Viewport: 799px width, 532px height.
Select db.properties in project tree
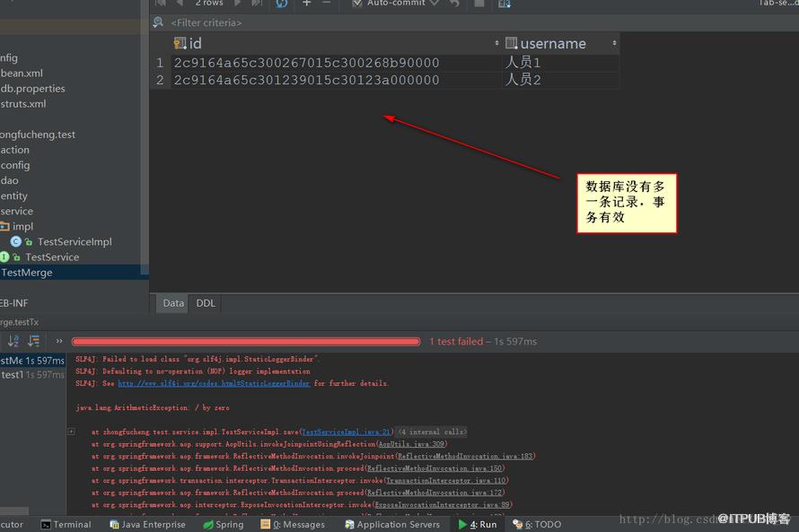(33, 89)
